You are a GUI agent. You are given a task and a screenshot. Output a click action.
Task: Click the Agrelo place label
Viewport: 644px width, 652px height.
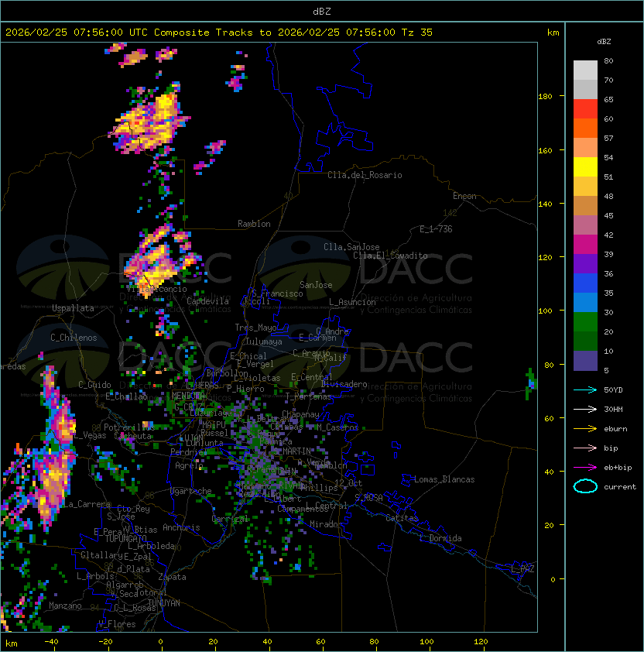pyautogui.click(x=189, y=465)
